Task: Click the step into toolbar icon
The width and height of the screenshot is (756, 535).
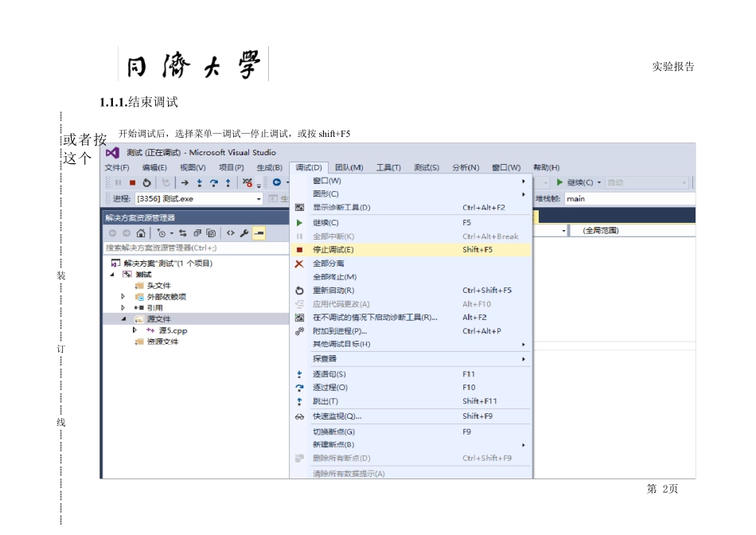Action: pos(199,183)
